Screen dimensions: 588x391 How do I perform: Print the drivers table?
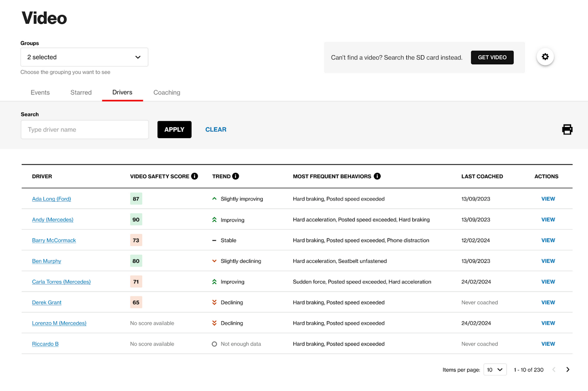(x=567, y=129)
